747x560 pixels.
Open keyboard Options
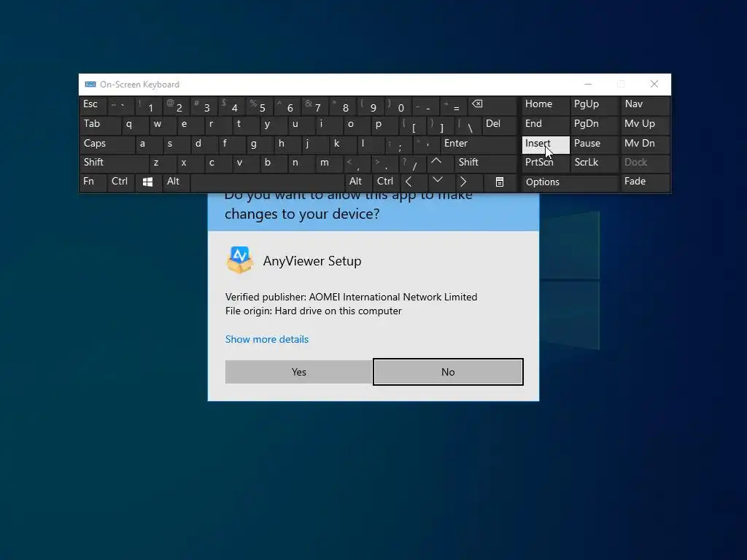click(570, 182)
